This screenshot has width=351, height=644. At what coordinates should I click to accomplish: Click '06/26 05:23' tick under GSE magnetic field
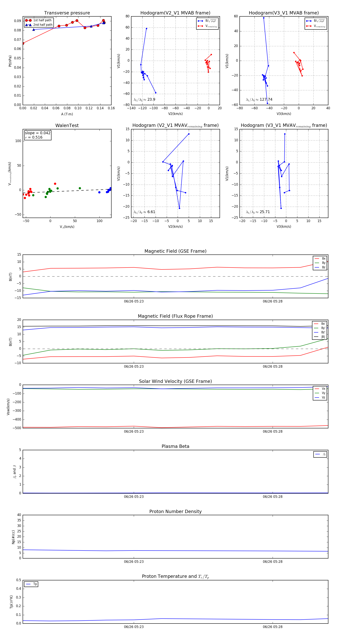(134, 302)
